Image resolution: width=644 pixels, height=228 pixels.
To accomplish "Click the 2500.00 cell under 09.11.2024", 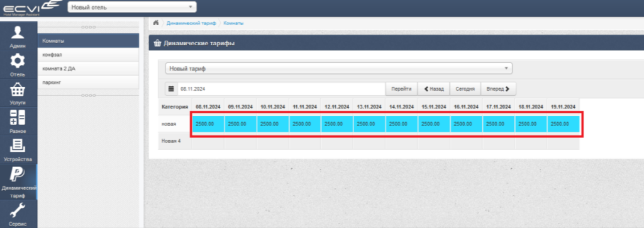I will pos(240,124).
